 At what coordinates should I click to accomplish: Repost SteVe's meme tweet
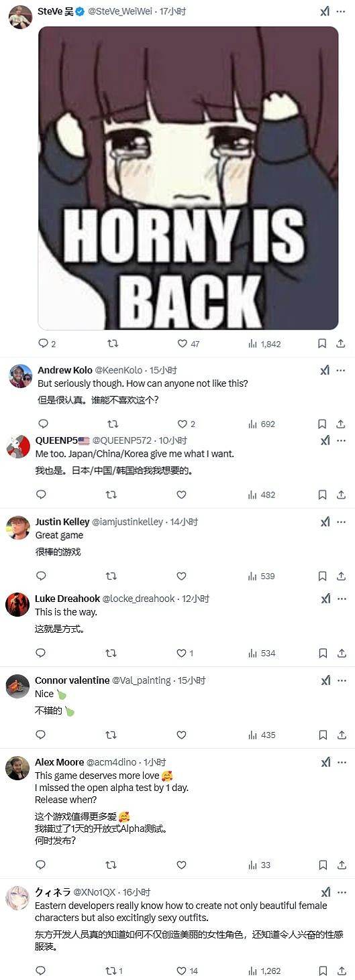point(113,344)
